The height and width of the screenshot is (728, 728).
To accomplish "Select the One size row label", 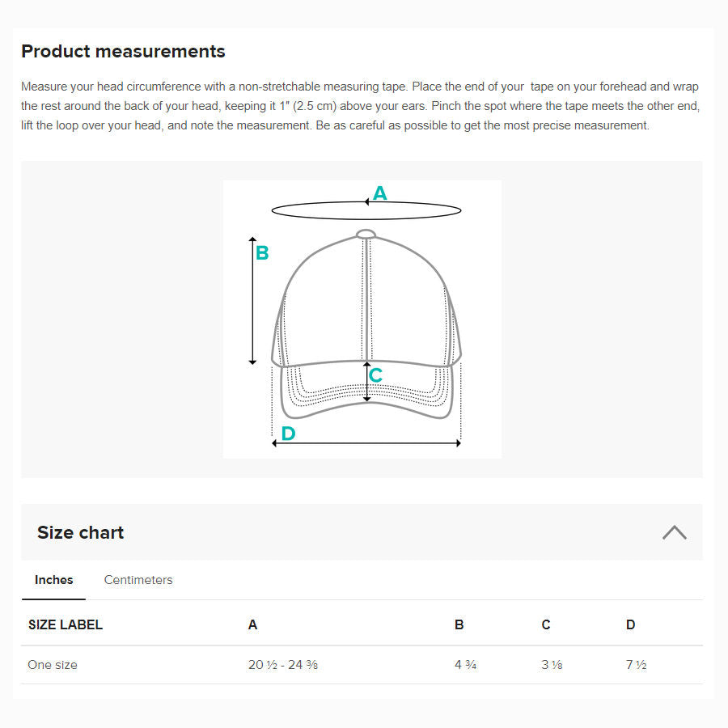I will coord(53,665).
